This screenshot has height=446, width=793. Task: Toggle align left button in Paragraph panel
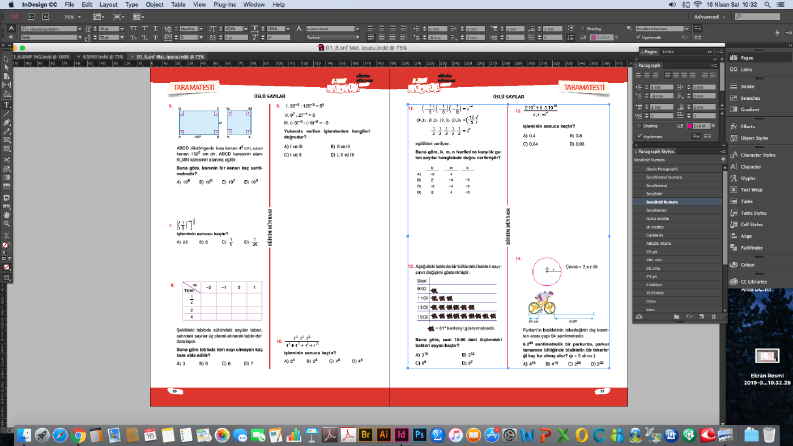click(639, 75)
